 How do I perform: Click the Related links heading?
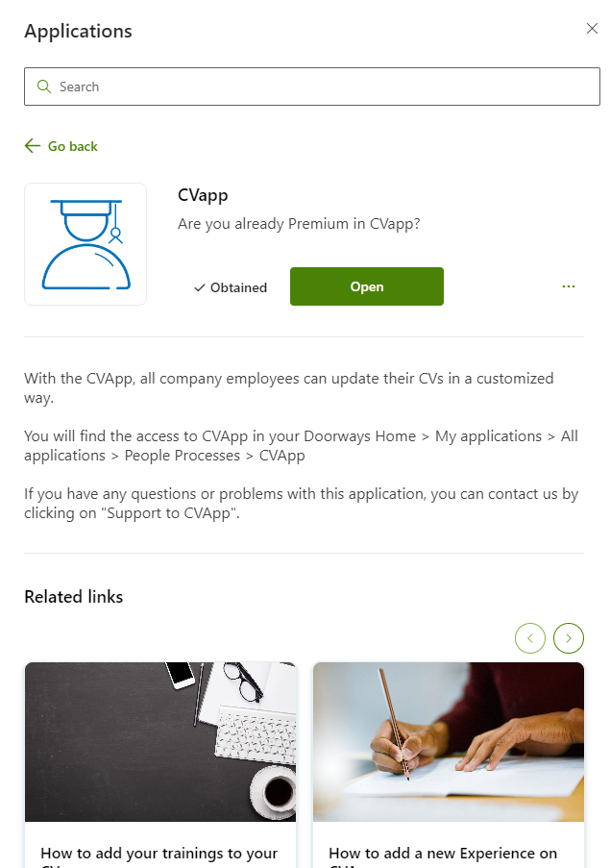click(74, 596)
